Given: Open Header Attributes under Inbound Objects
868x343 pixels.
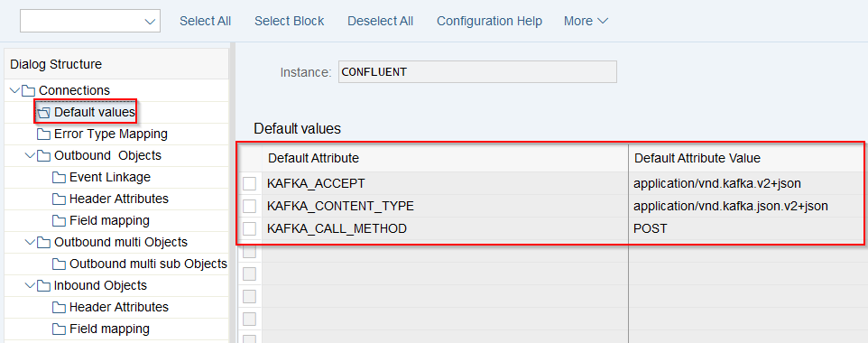Looking at the screenshot, I should (119, 308).
